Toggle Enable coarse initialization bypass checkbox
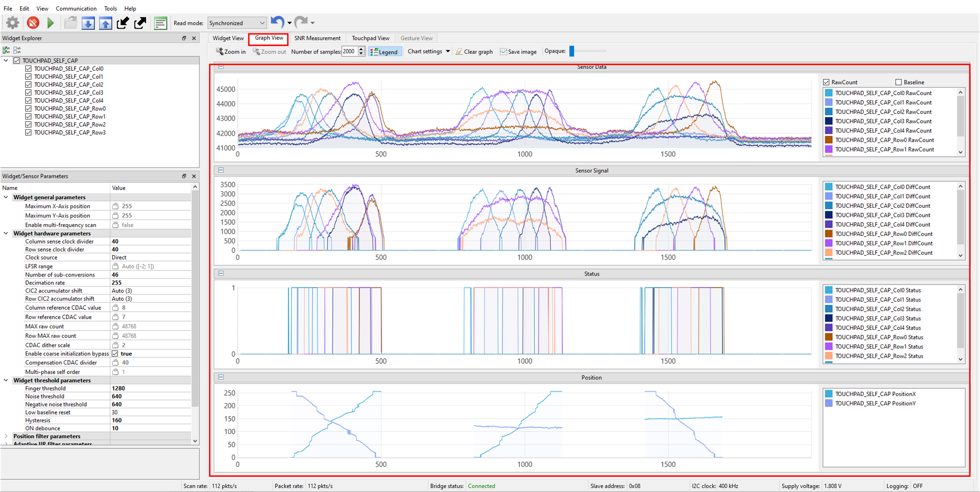The image size is (980, 492). click(x=115, y=354)
